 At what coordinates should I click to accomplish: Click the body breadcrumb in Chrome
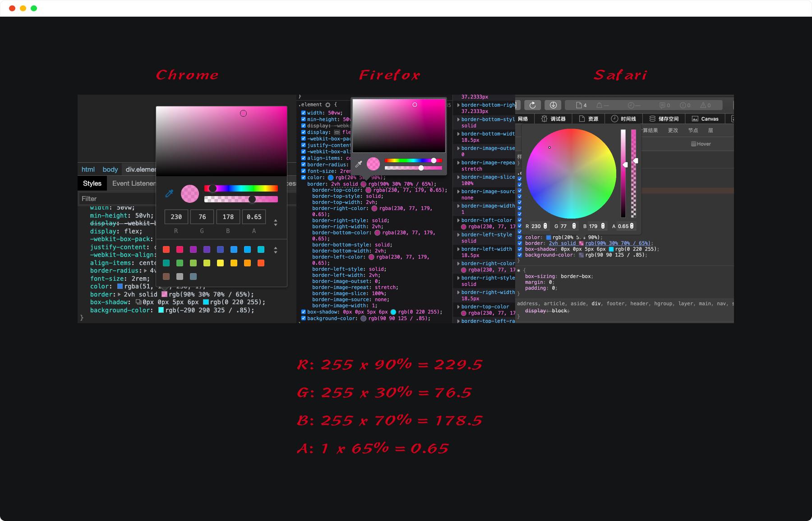pos(110,169)
